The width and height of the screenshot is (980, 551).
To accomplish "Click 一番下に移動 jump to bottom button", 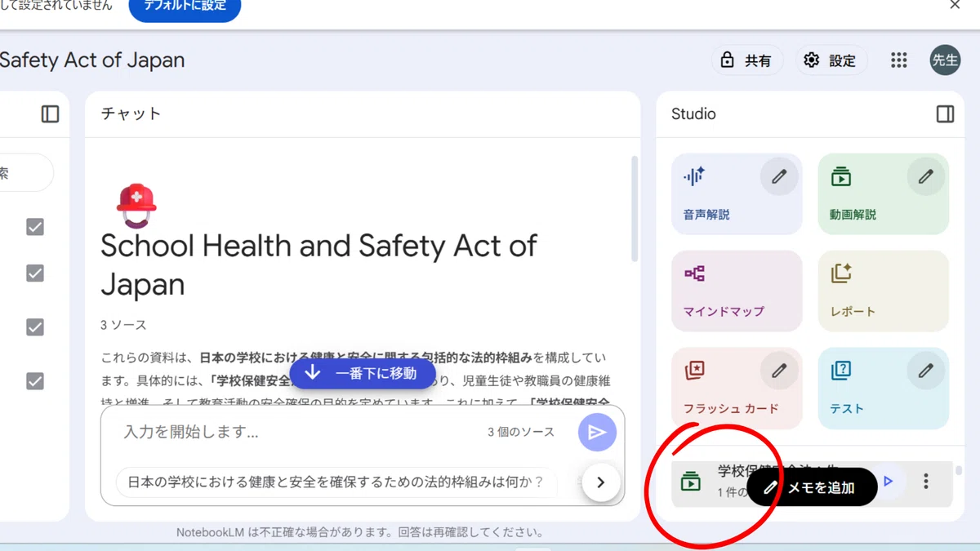I will point(363,374).
